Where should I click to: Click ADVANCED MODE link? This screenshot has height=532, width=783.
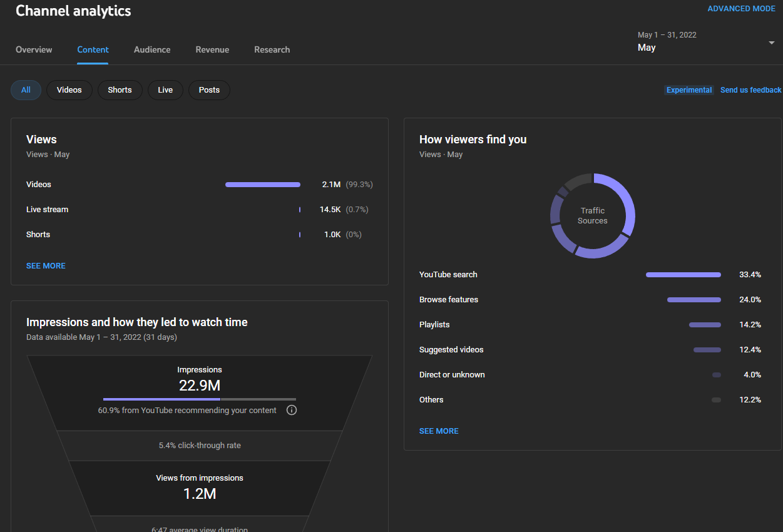coord(741,9)
